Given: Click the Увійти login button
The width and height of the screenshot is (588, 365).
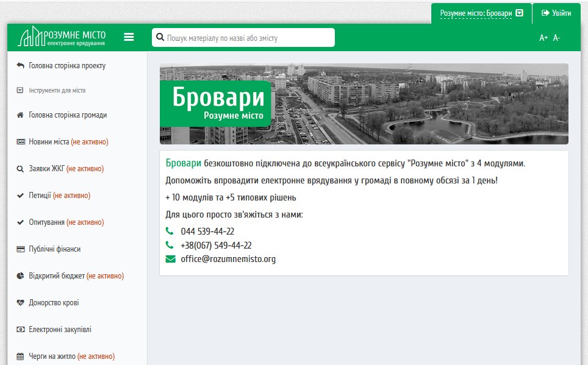Looking at the screenshot, I should pyautogui.click(x=556, y=13).
